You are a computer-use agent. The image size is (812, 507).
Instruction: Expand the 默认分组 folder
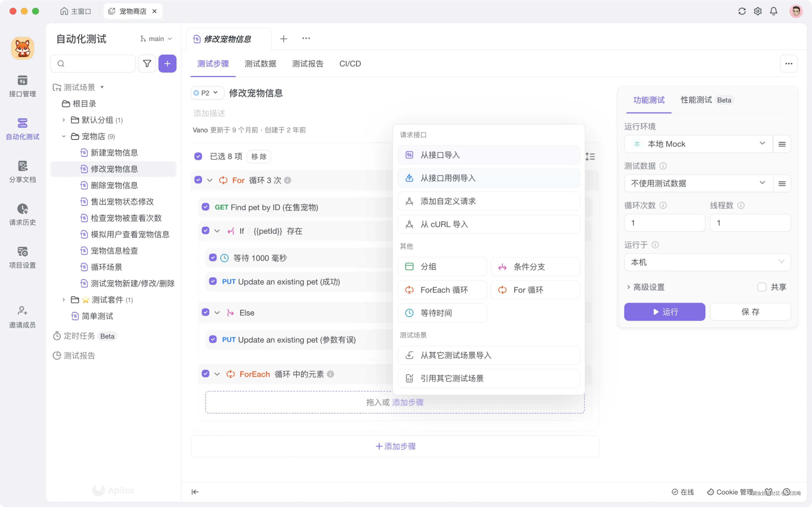click(64, 120)
